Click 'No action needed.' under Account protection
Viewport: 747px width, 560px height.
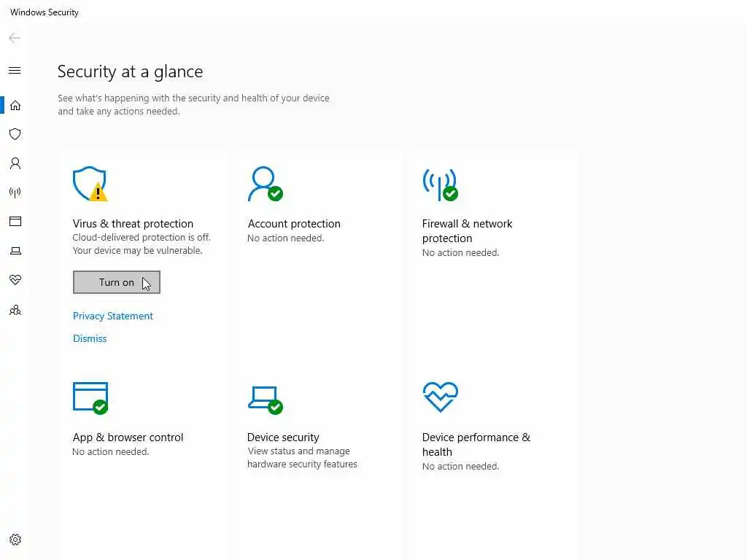tap(286, 238)
